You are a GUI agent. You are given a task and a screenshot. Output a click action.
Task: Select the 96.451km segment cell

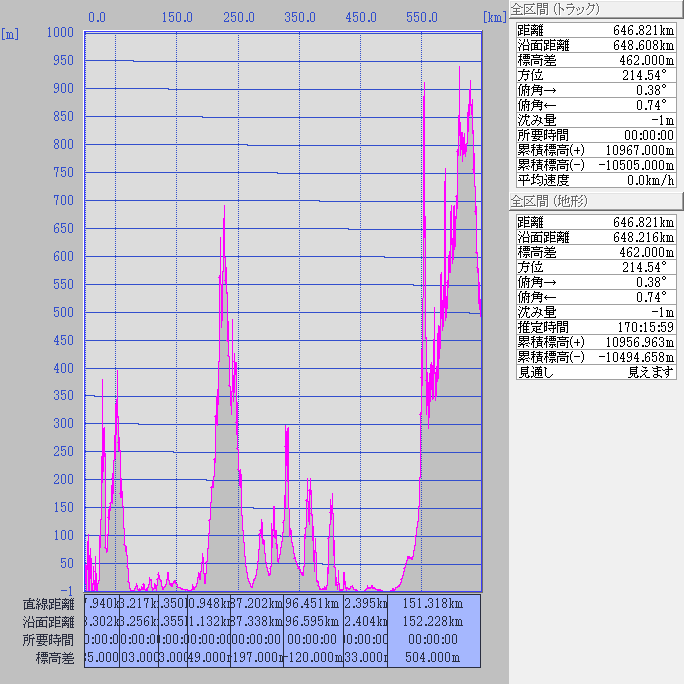[313, 604]
